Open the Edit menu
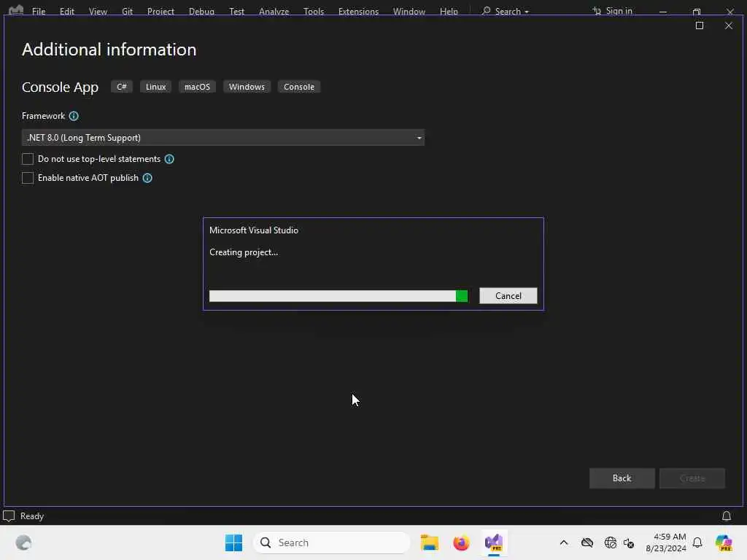The height and width of the screenshot is (560, 747). pyautogui.click(x=66, y=11)
